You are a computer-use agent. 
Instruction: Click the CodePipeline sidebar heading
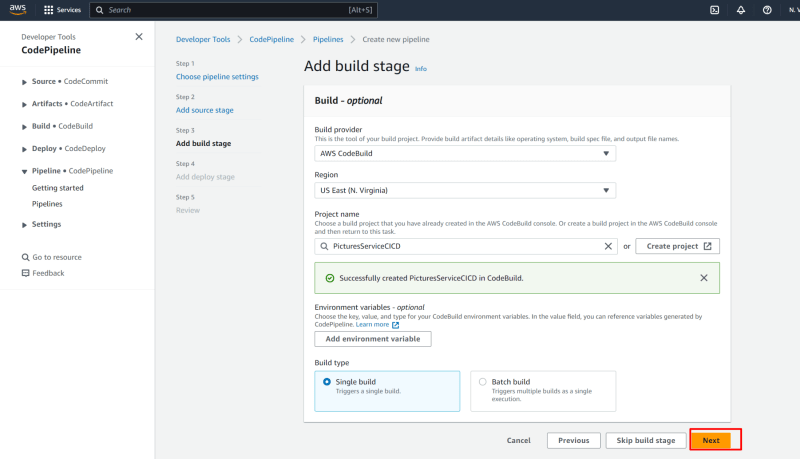tap(51, 50)
